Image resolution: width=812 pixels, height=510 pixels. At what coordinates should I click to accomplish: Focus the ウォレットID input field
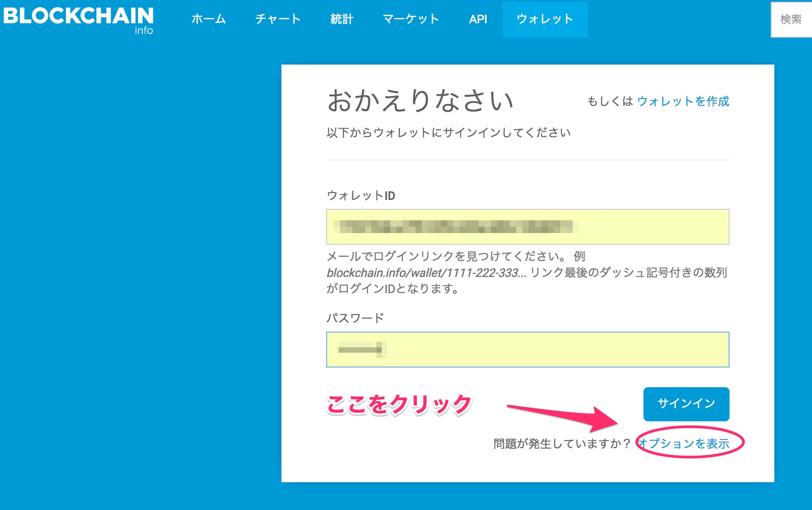528,227
